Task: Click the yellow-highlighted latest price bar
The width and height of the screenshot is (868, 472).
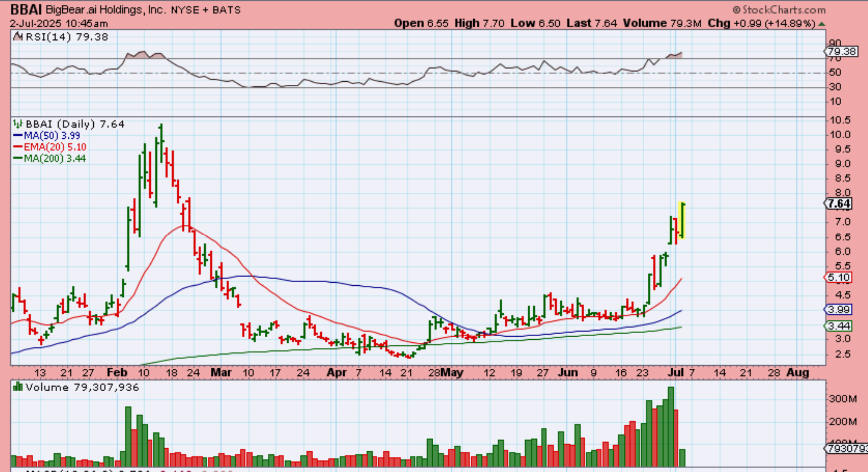Action: click(682, 220)
